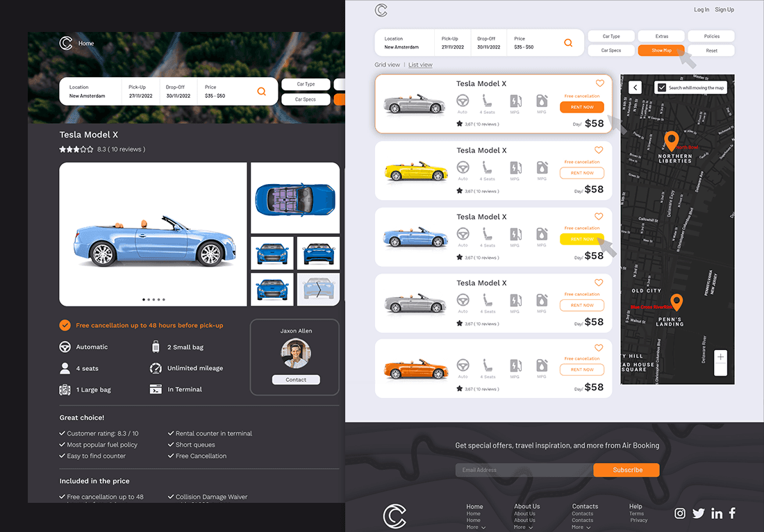The image size is (764, 532).
Task: Open the Location field on the light page
Action: tap(404, 43)
